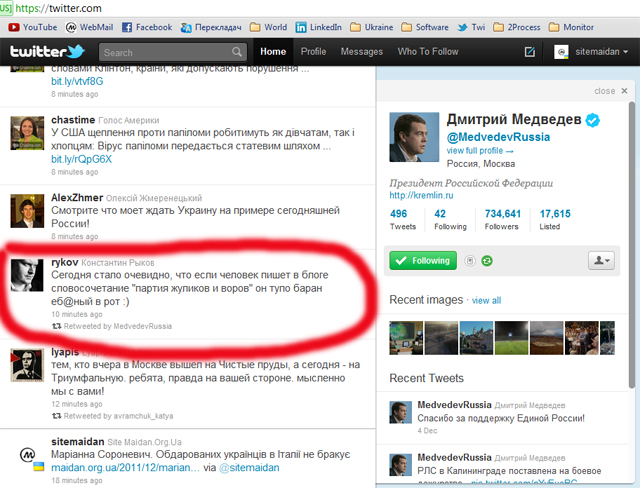This screenshot has height=488, width=640.
Task: Toggle the green Following button
Action: coord(422,260)
